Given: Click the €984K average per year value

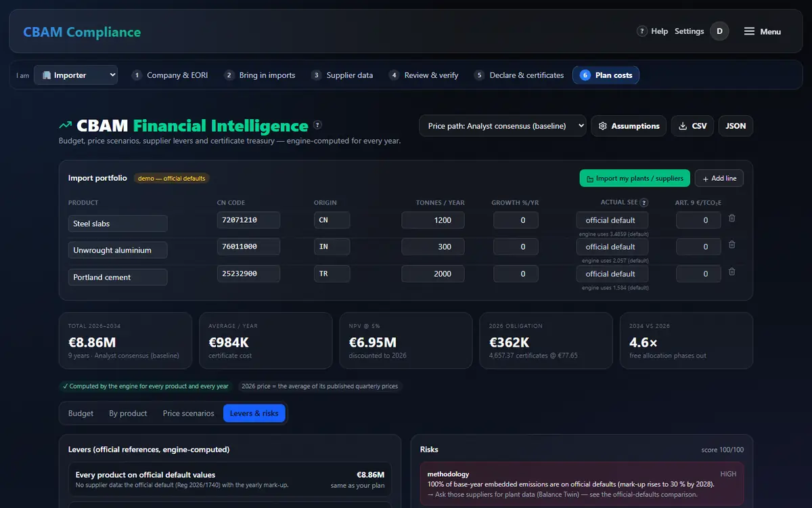Looking at the screenshot, I should [x=230, y=342].
